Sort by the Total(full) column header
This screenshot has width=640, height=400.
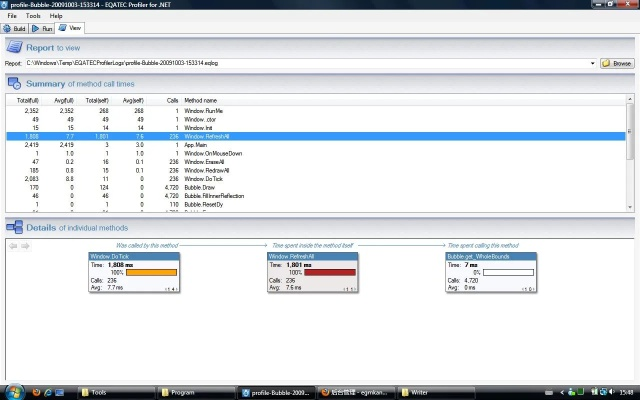tap(27, 101)
